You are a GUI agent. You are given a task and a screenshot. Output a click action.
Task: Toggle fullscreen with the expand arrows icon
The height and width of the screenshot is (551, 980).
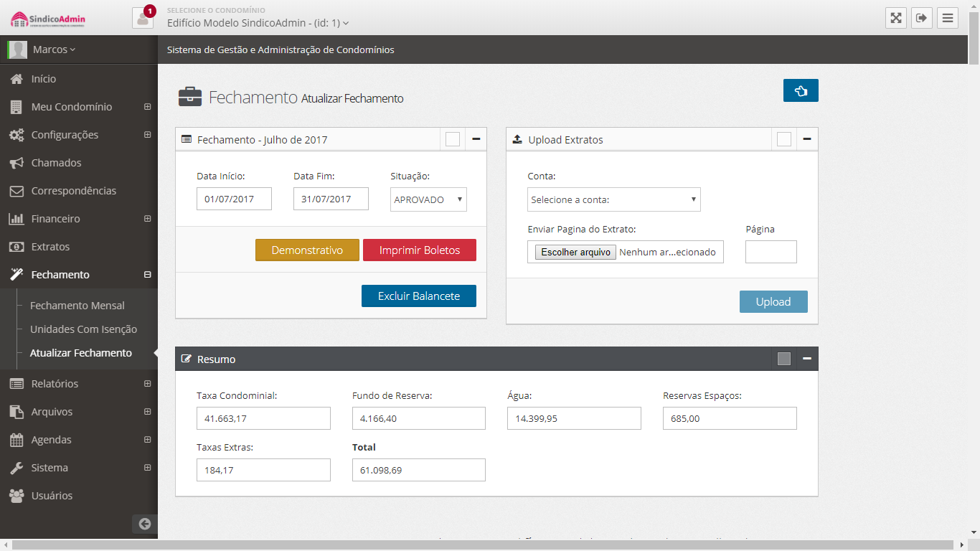pos(896,18)
